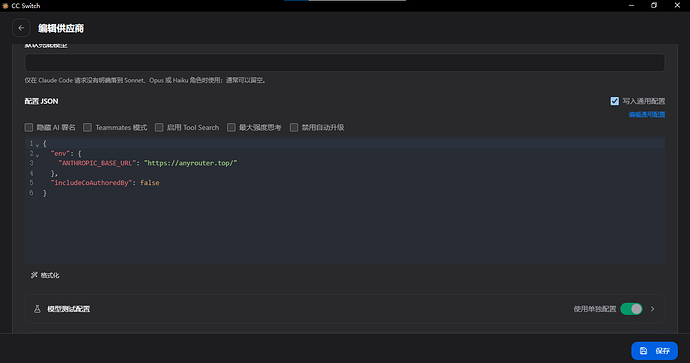This screenshot has height=363, width=690.
Task: Enable the Teammates 模式 checkbox
Action: coord(88,127)
